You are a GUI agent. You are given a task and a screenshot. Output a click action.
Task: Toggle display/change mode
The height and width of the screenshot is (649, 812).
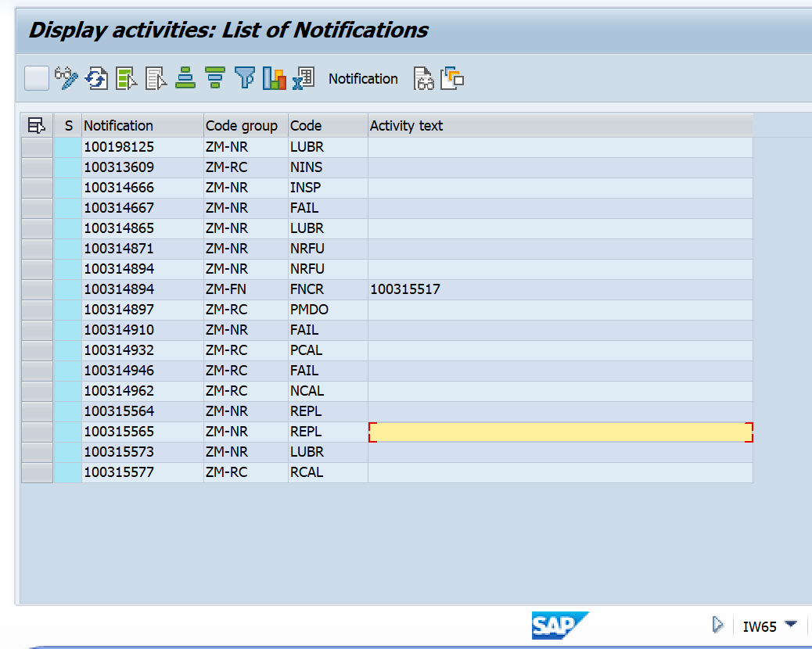67,78
